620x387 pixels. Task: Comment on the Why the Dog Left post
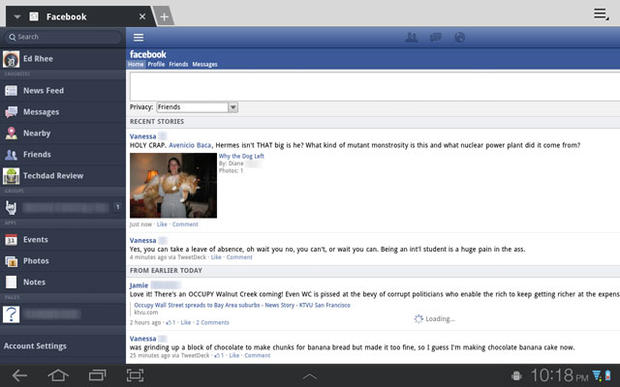[185, 224]
